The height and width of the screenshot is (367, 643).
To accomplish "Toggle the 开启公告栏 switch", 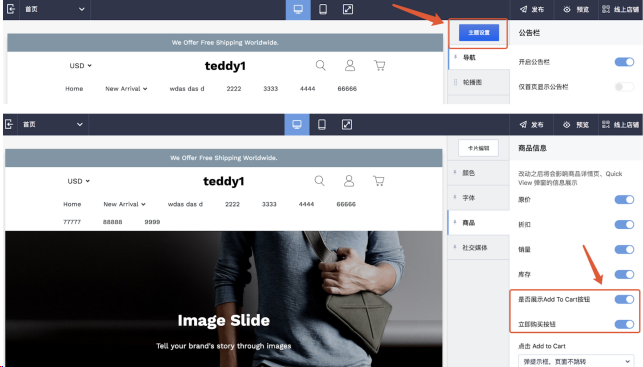I will pyautogui.click(x=624, y=62).
